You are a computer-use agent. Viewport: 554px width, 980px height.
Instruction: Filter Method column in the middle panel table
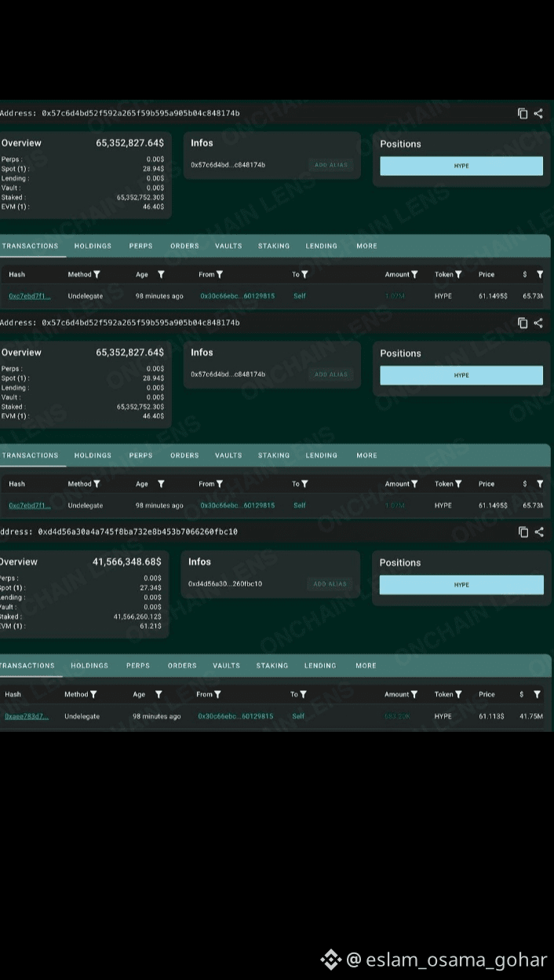pyautogui.click(x=97, y=484)
